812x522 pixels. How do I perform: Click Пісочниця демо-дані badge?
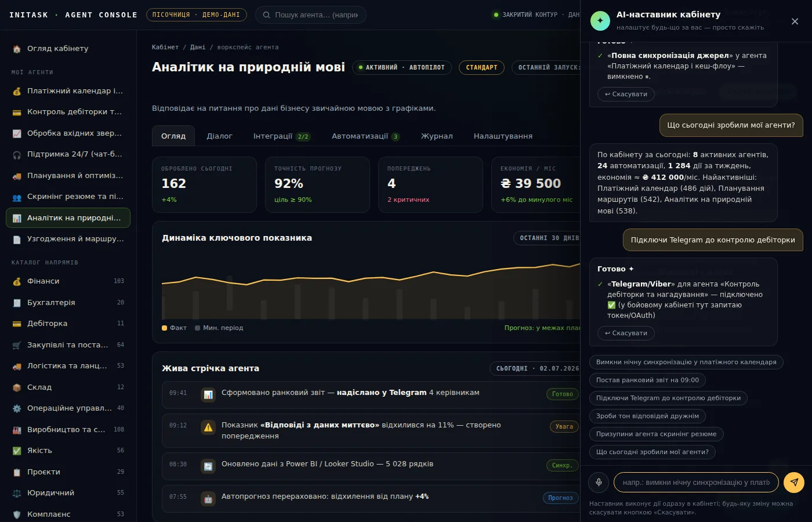[196, 15]
